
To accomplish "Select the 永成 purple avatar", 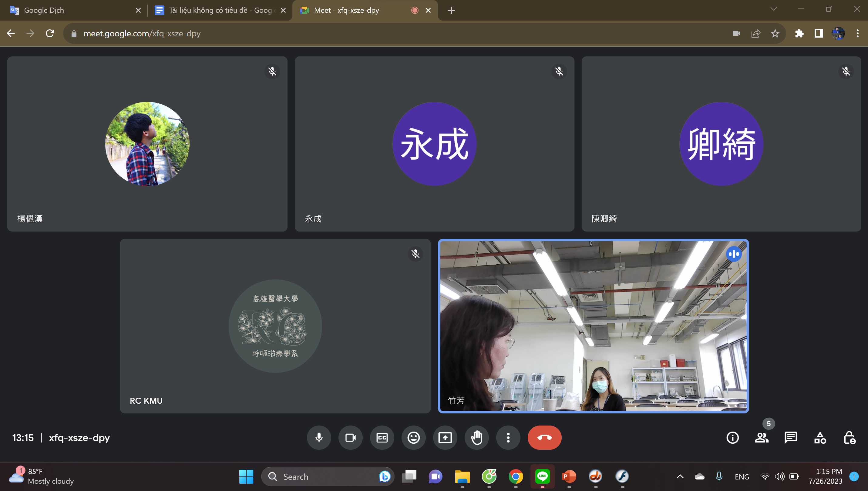I will (435, 144).
